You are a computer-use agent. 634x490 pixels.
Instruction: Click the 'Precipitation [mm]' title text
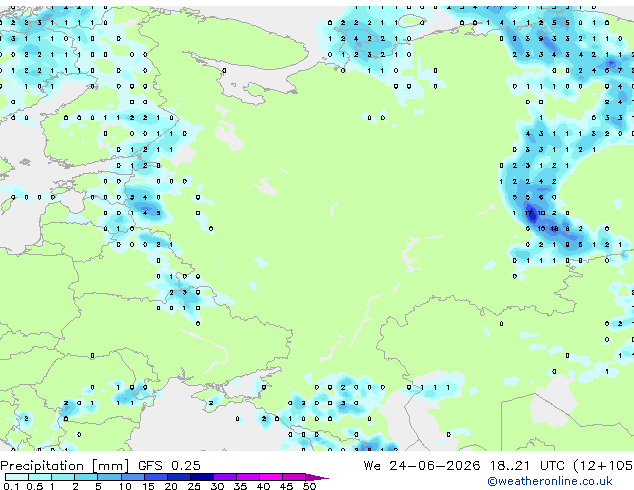65,466
